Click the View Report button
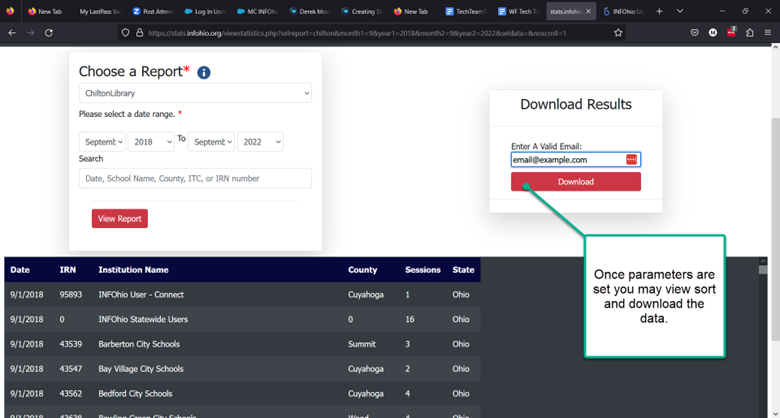The height and width of the screenshot is (418, 780). [x=119, y=218]
